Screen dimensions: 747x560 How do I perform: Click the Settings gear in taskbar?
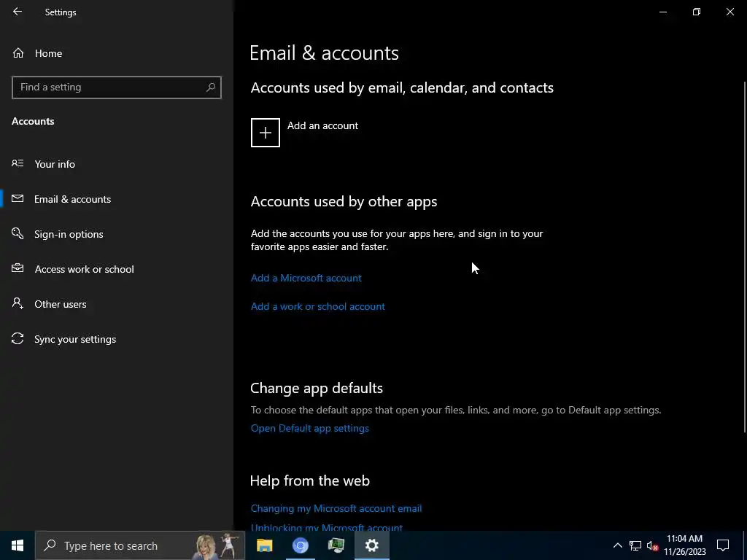tap(372, 545)
